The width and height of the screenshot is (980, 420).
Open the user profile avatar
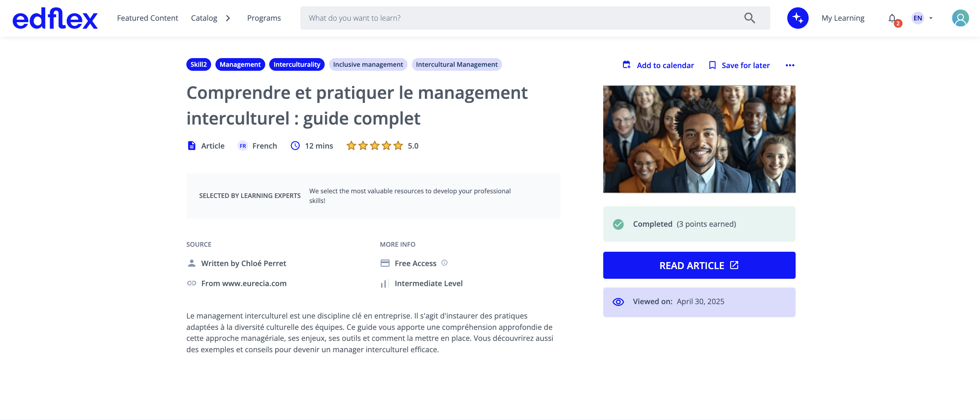coord(960,18)
